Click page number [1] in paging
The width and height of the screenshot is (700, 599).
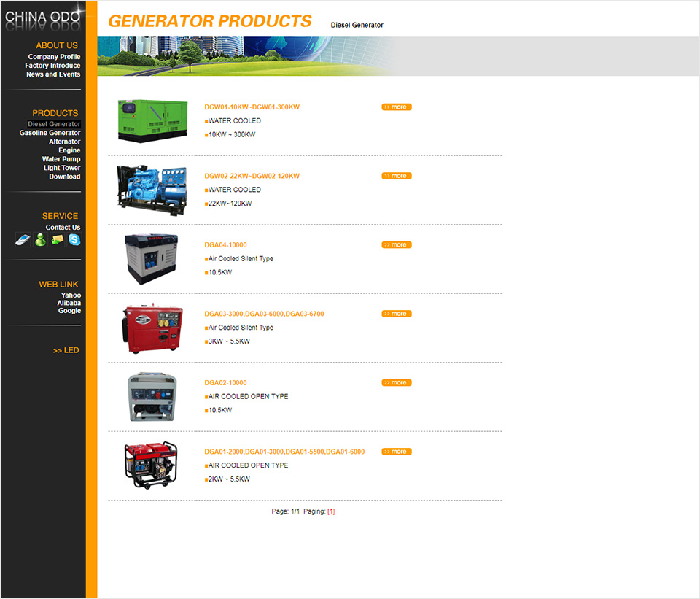331,511
